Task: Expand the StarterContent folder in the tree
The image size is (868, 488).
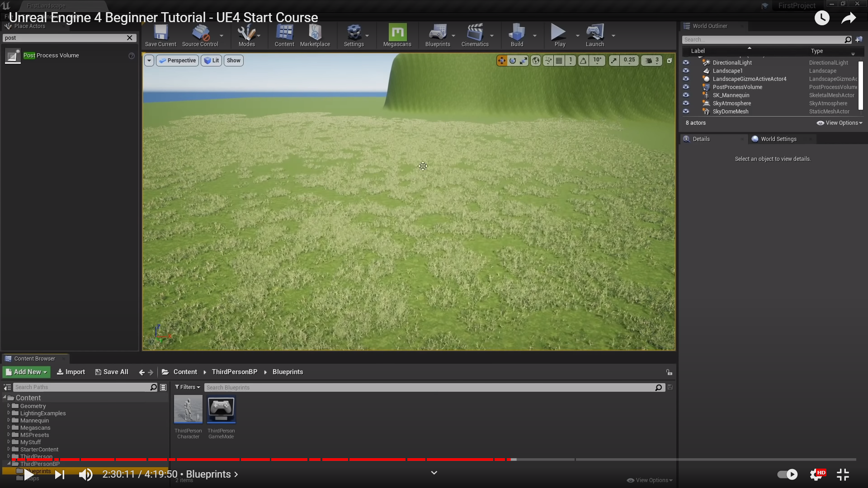Action: [9, 449]
